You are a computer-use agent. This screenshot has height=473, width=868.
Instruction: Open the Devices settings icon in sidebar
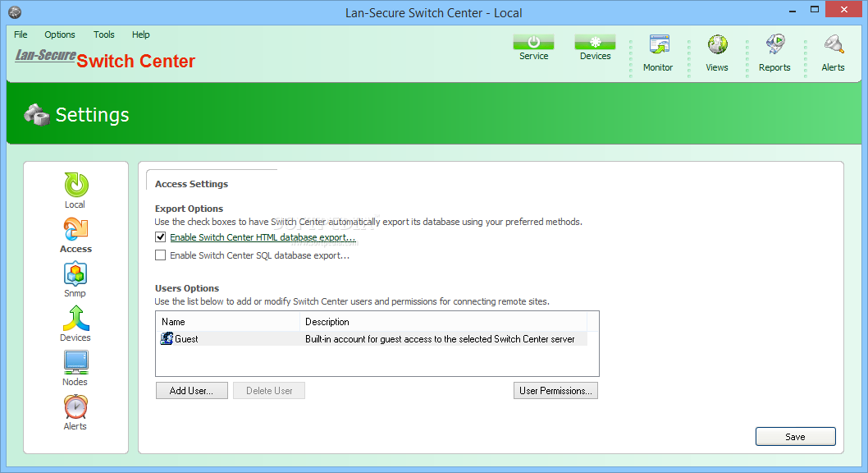click(75, 318)
